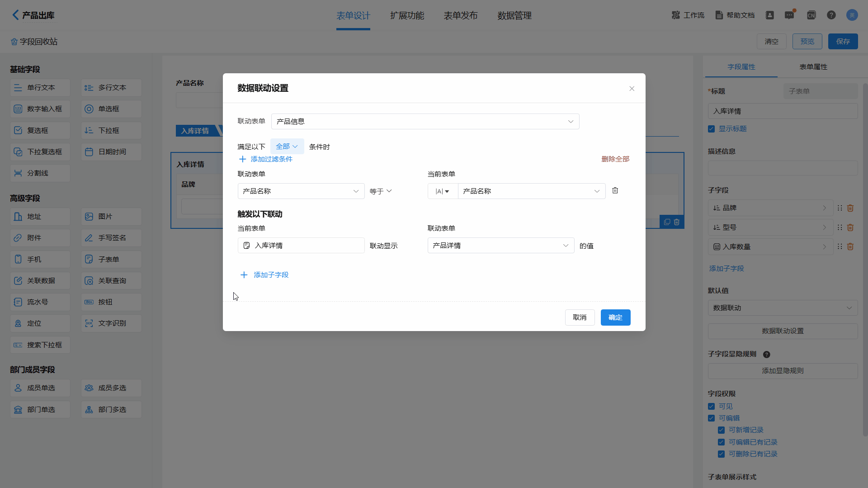Switch to the 扩展功能 tab
This screenshot has height=488, width=868.
(407, 16)
